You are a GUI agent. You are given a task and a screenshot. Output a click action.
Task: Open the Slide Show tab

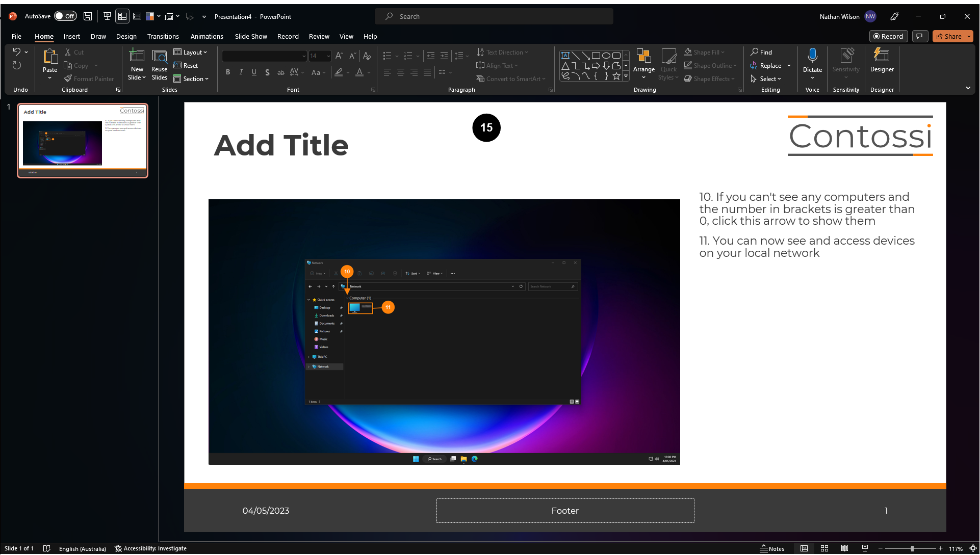tap(250, 36)
